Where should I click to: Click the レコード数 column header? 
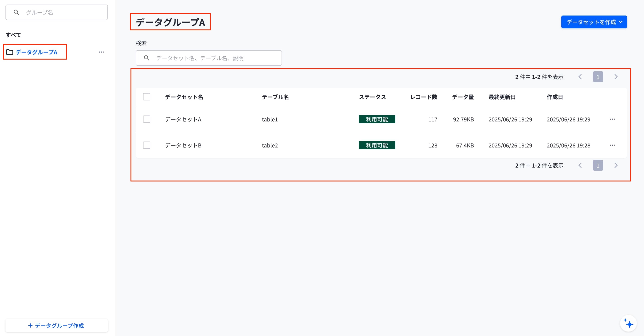tap(424, 97)
